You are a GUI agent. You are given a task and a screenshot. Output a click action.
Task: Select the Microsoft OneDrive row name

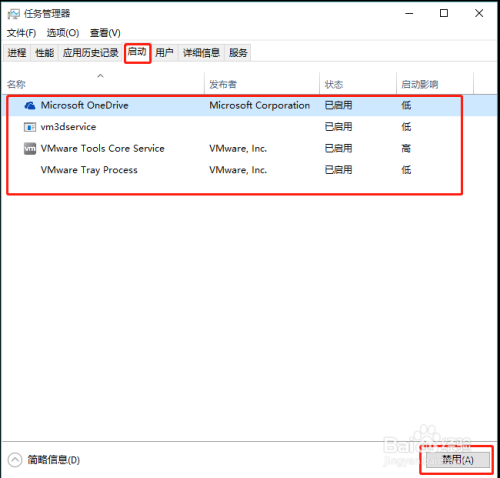pos(85,105)
